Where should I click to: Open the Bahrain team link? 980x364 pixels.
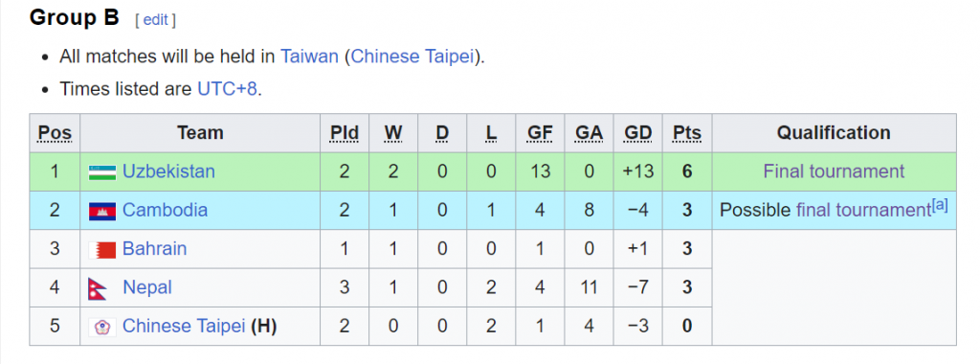pos(154,249)
